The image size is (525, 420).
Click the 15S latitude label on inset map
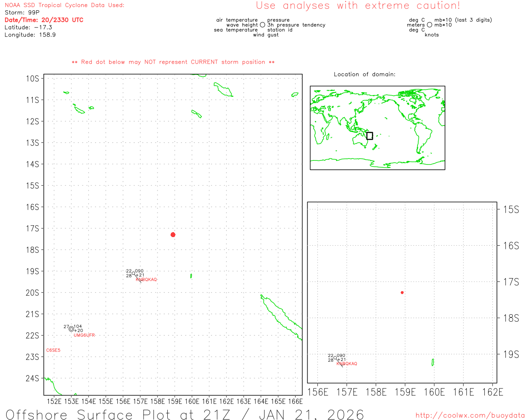coord(511,210)
